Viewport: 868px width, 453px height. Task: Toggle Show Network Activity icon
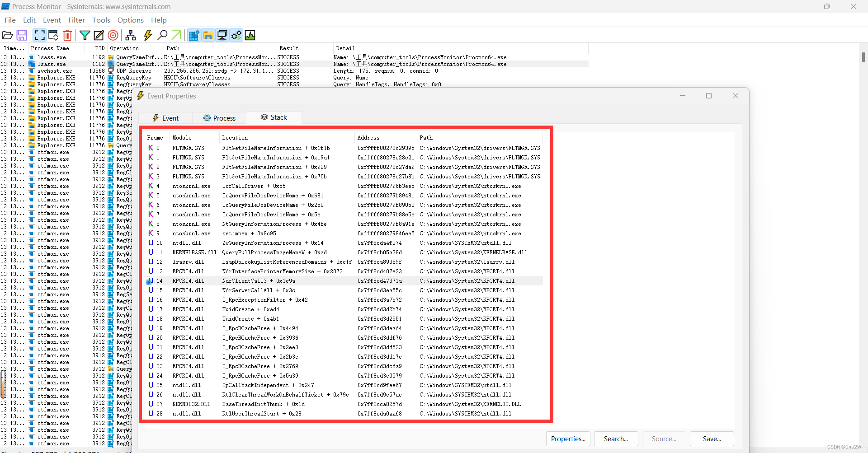pyautogui.click(x=222, y=35)
